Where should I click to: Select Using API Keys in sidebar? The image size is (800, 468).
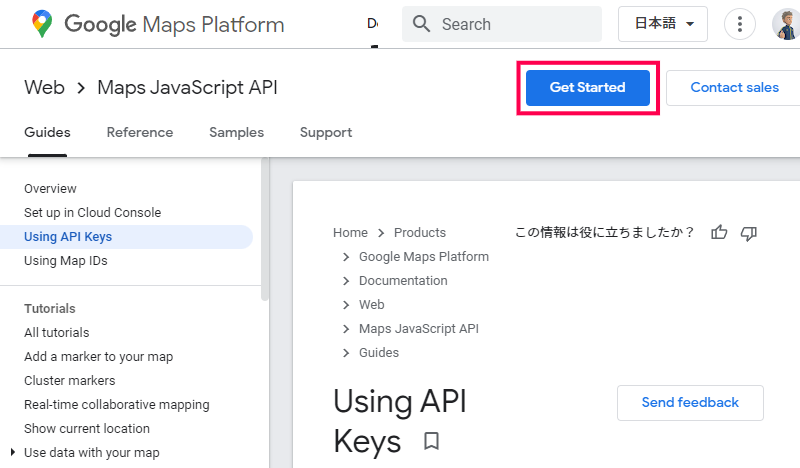point(127,237)
